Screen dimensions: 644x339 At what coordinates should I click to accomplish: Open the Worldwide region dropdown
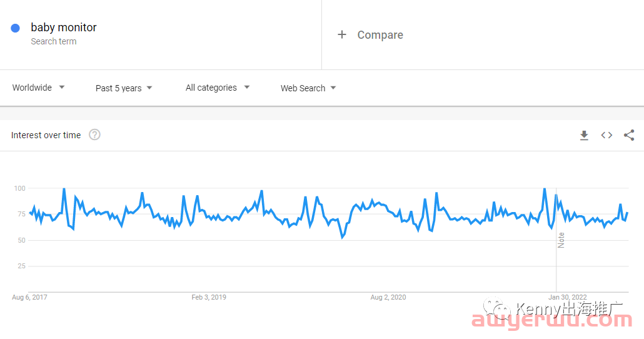[x=38, y=88]
